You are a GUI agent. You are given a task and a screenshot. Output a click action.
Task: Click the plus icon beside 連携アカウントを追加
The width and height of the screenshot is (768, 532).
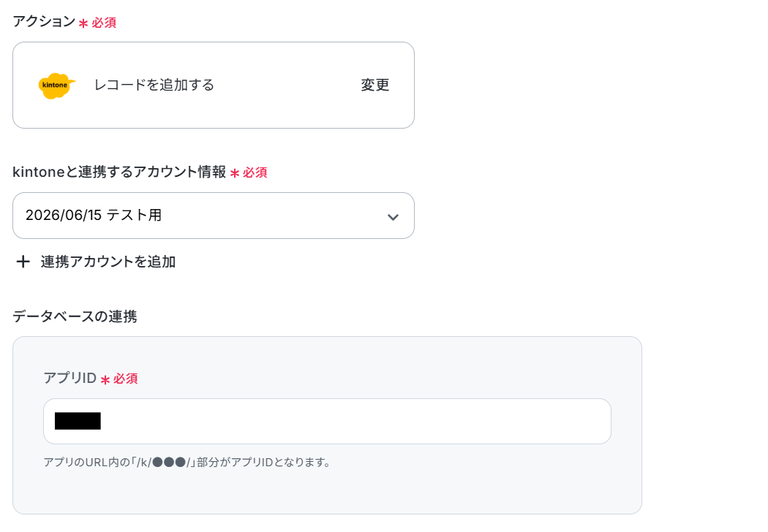pos(23,262)
